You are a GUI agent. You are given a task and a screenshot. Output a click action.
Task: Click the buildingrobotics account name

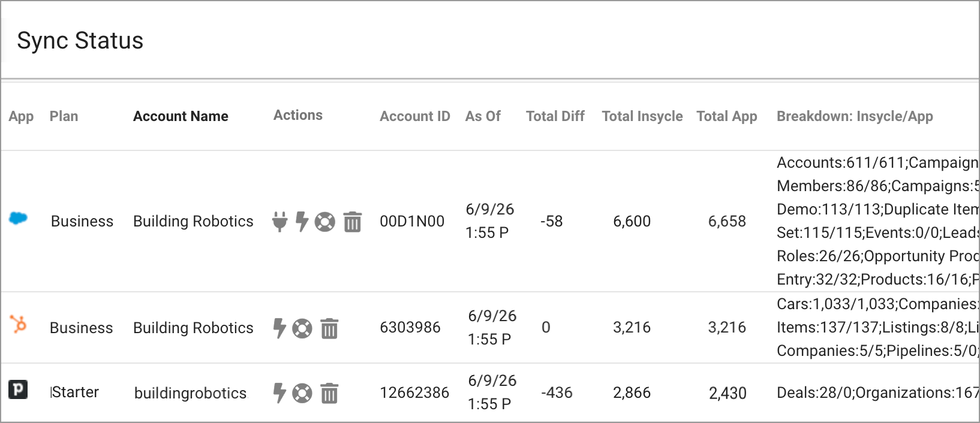[x=190, y=394]
